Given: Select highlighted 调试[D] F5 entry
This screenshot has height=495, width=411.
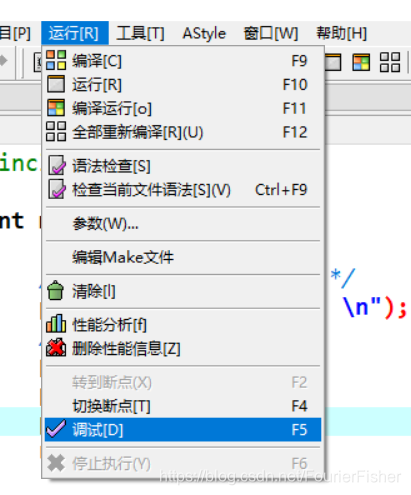Looking at the screenshot, I should click(x=183, y=430).
